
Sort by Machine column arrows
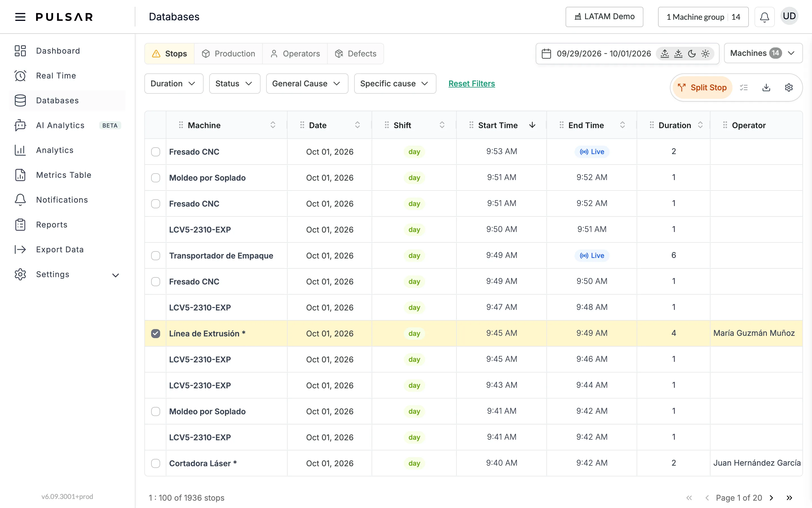point(273,125)
